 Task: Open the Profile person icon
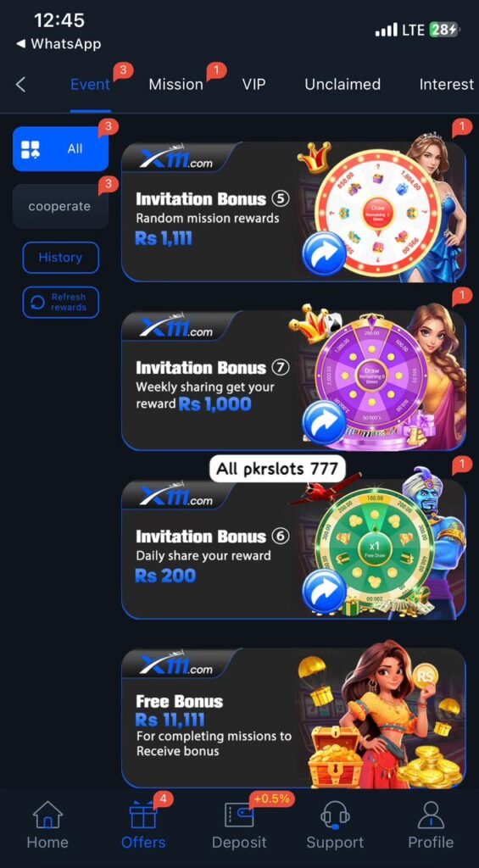[431, 815]
